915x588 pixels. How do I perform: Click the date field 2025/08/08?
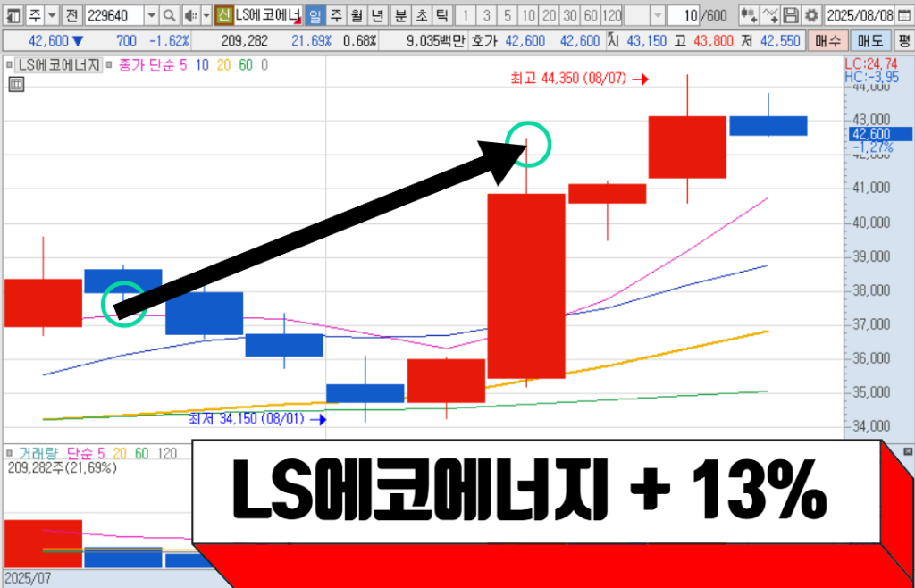[860, 15]
